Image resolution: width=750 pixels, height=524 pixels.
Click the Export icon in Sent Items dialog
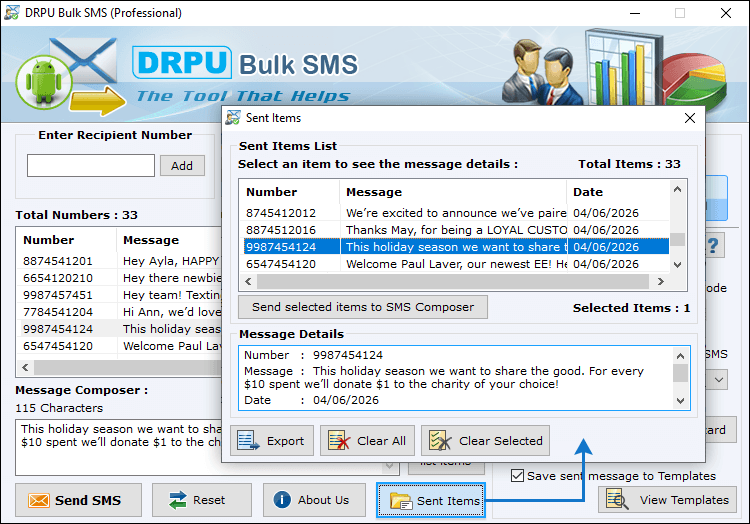click(x=248, y=440)
